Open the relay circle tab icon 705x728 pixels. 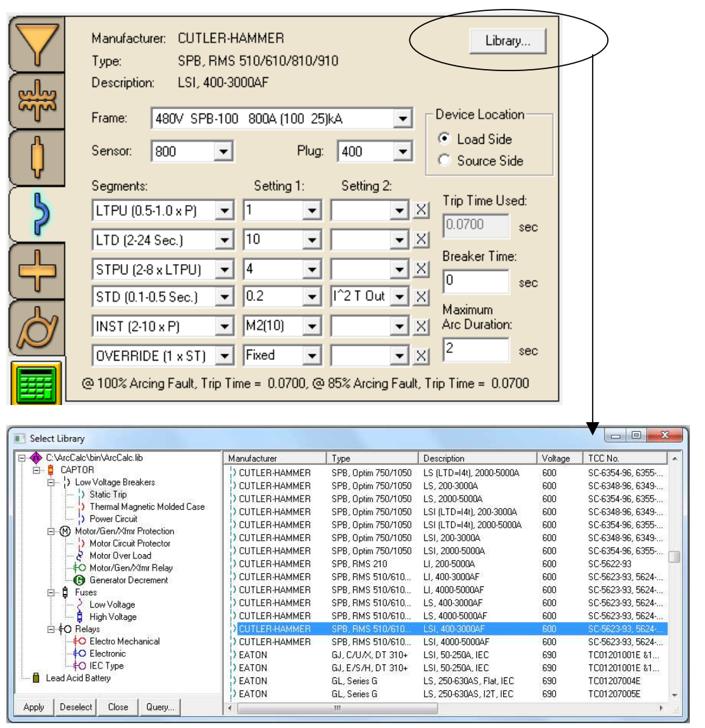[x=37, y=328]
